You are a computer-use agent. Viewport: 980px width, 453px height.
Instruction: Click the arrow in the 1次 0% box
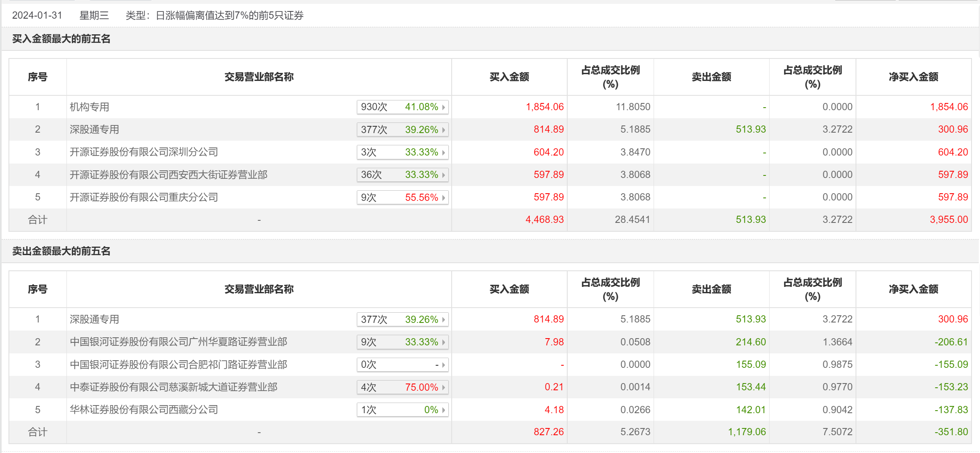pos(443,410)
